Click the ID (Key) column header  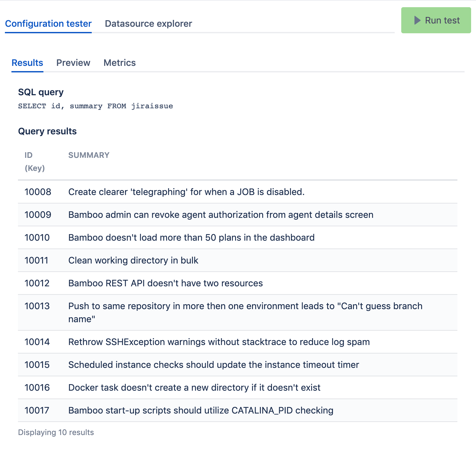pos(35,161)
